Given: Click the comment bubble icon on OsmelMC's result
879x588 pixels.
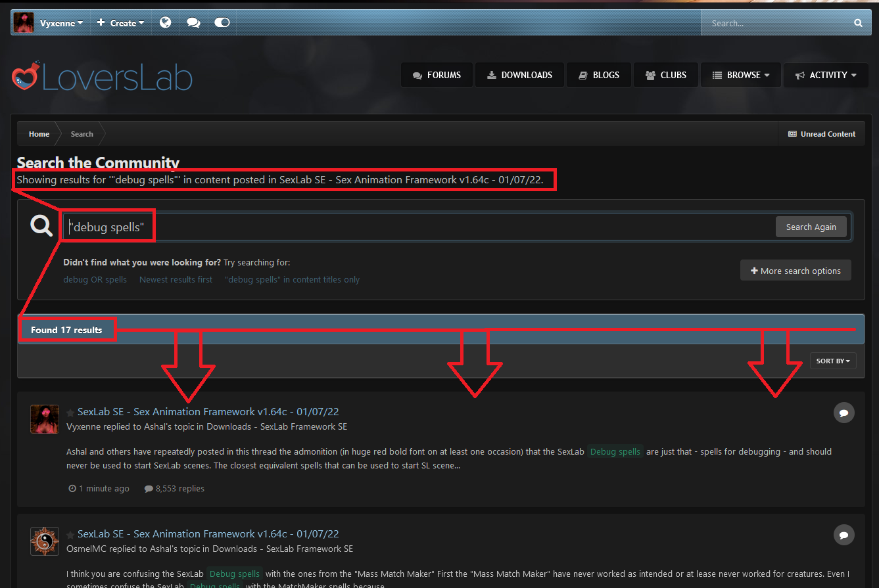Looking at the screenshot, I should coord(843,534).
